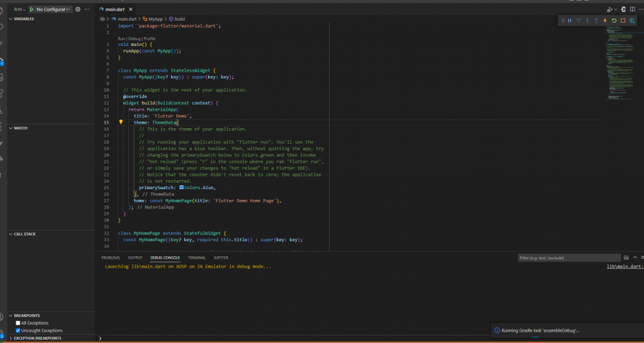The height and width of the screenshot is (343, 644).
Task: Select MyApp in the breadcrumb path
Action: point(156,19)
